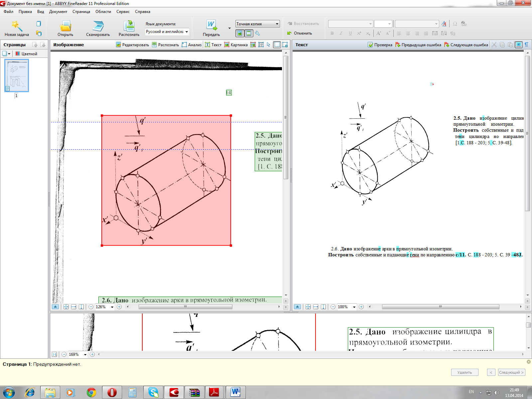Open the Области menu
Viewport: 532px width, 399px height.
pyautogui.click(x=103, y=12)
